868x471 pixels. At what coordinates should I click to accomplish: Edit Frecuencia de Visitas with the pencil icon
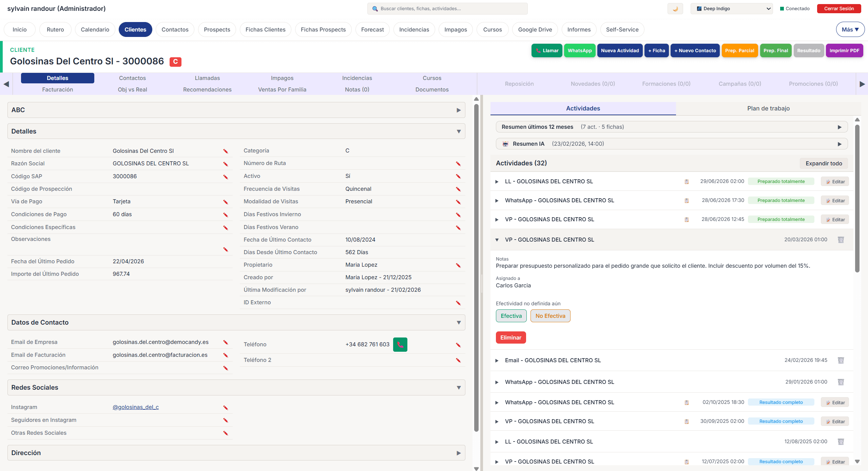(458, 189)
